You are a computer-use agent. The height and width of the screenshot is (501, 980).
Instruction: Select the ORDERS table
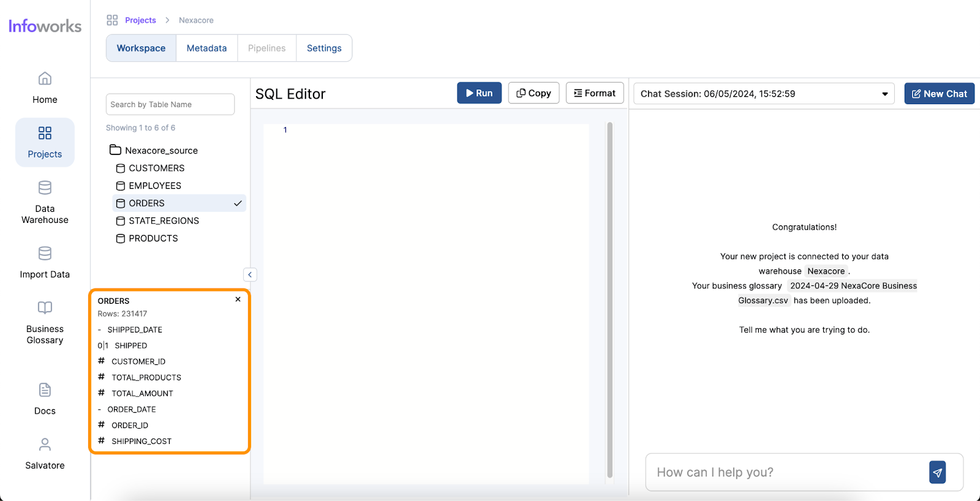179,203
